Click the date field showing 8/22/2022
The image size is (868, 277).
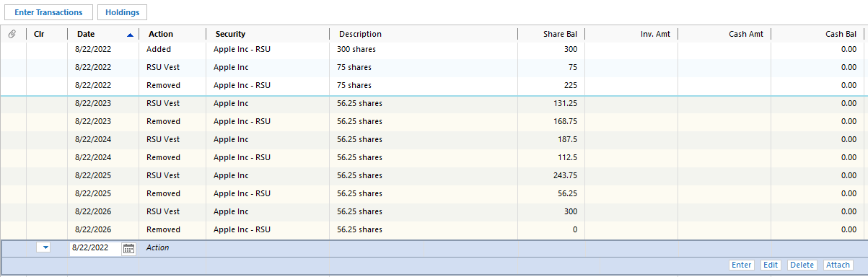tap(95, 248)
